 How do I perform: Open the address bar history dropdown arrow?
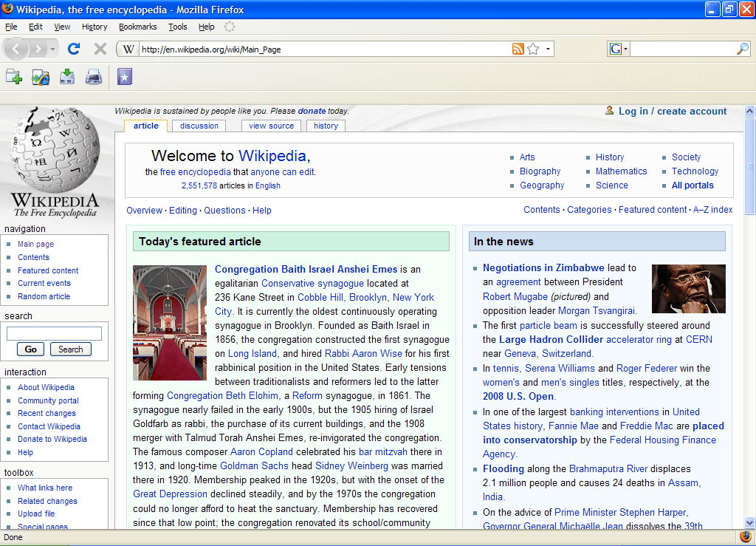pyautogui.click(x=549, y=49)
